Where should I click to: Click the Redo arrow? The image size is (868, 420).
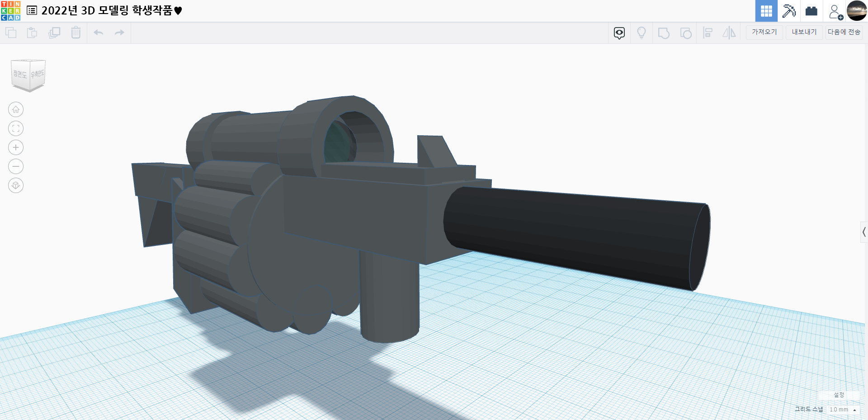119,33
